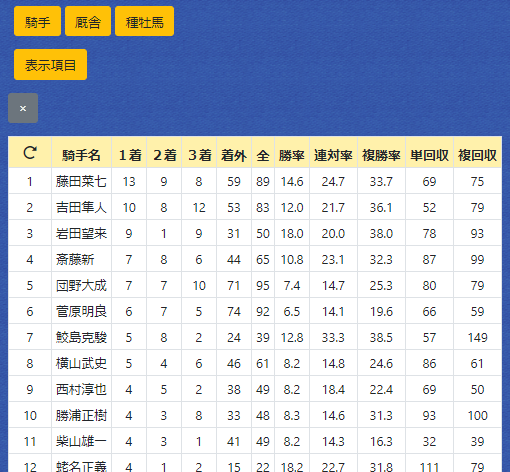The image size is (510, 472).
Task: Select jockey 柴山雄一
Action: [81, 441]
